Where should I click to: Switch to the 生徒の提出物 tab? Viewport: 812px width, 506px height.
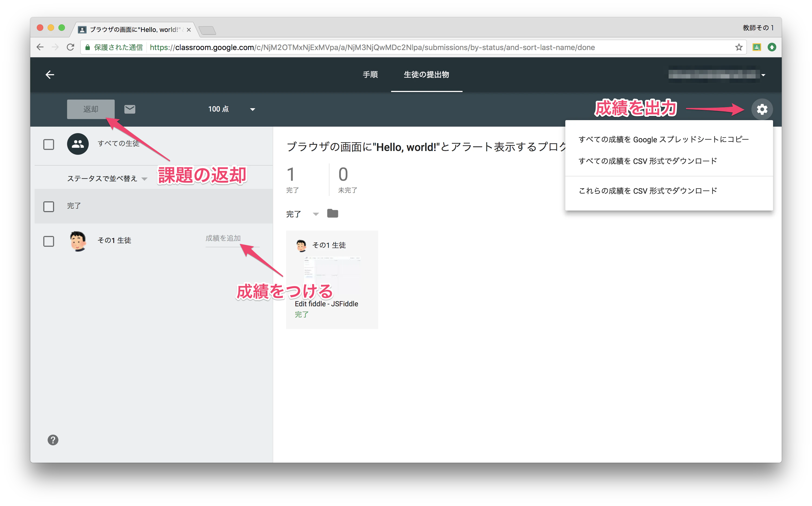coord(426,74)
